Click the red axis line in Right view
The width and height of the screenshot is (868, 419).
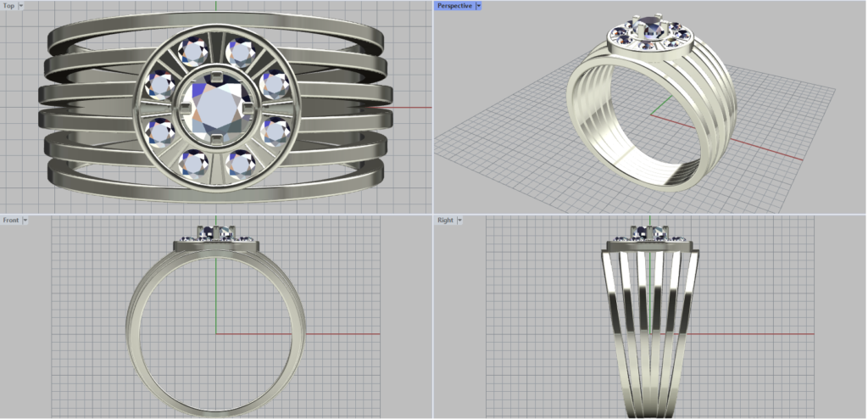763,333
